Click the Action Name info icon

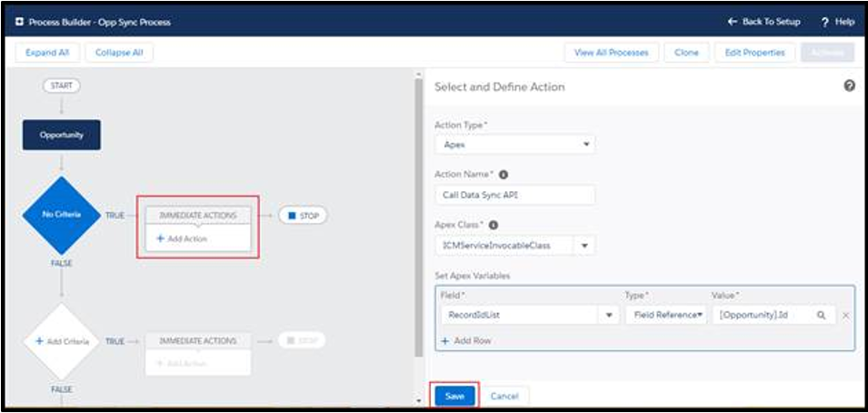click(503, 174)
